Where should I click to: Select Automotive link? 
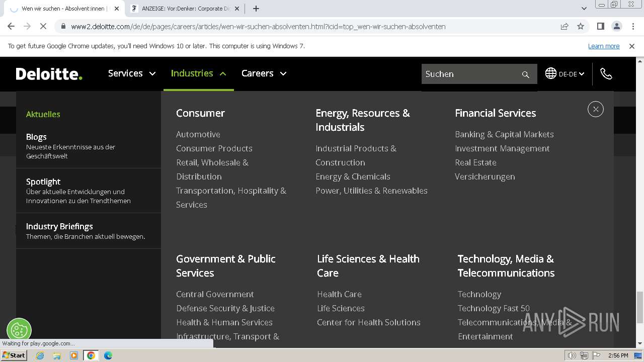(198, 134)
